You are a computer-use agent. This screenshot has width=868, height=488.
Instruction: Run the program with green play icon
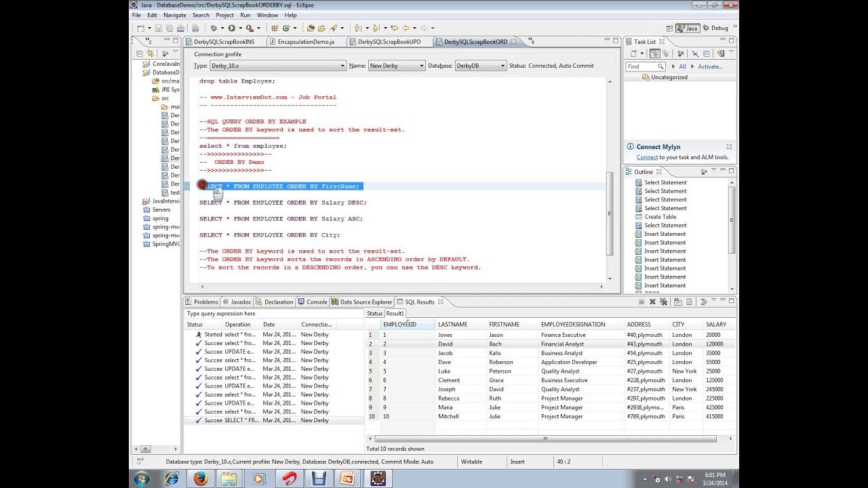click(231, 28)
